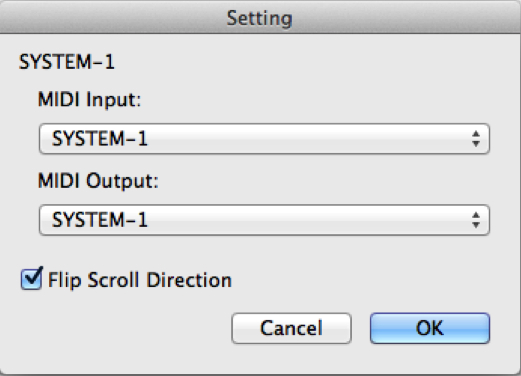Confirm settings with the OK button

[430, 328]
